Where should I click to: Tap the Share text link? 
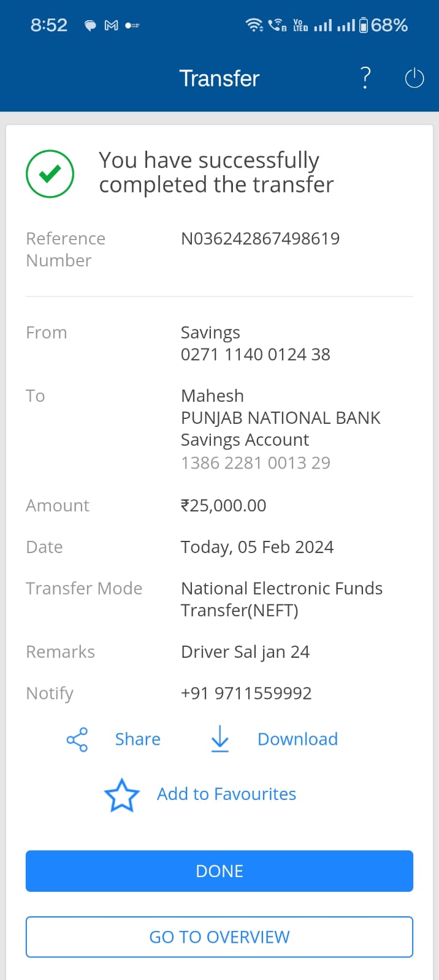[x=137, y=739]
